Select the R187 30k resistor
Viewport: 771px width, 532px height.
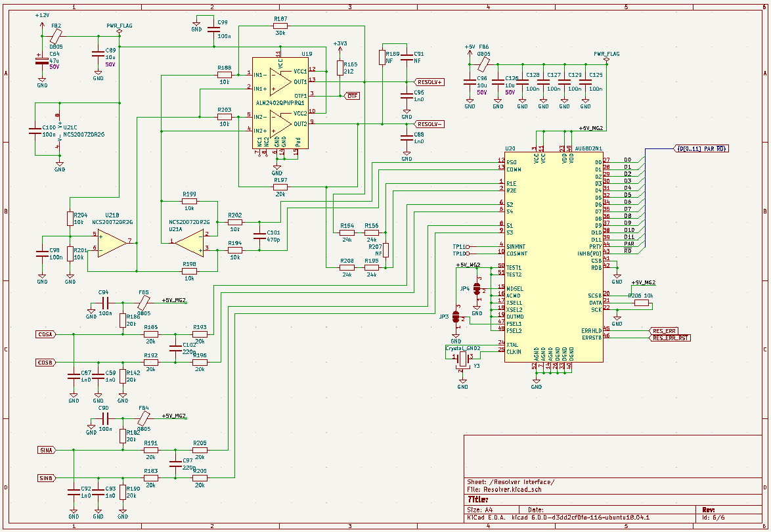coord(280,26)
